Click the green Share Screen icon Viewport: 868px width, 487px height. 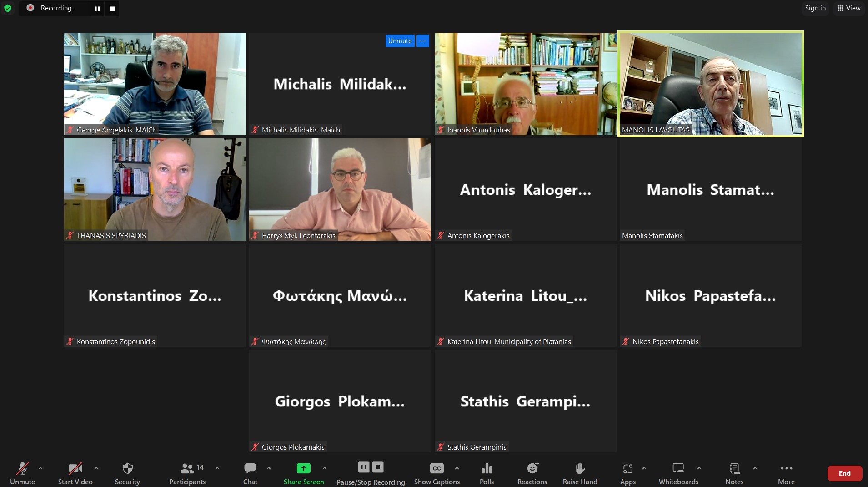(x=303, y=468)
